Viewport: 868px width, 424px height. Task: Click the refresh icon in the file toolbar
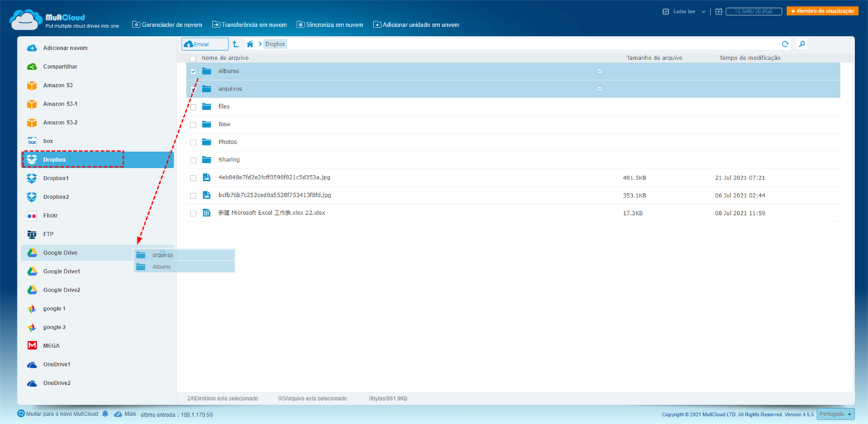click(785, 44)
